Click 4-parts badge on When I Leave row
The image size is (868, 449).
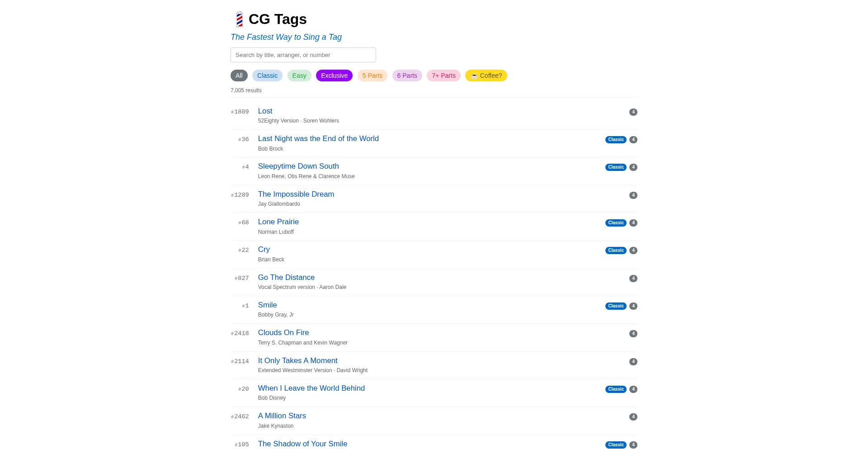pos(633,389)
